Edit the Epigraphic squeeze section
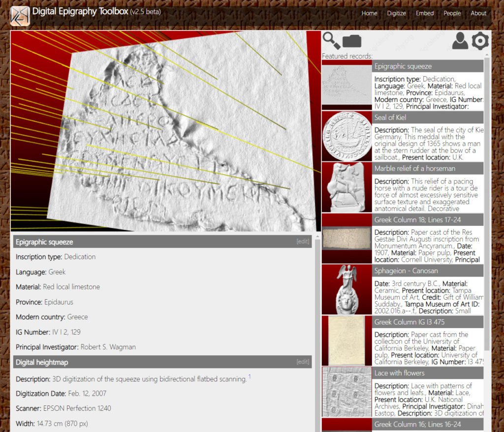504x432 pixels. 303,242
